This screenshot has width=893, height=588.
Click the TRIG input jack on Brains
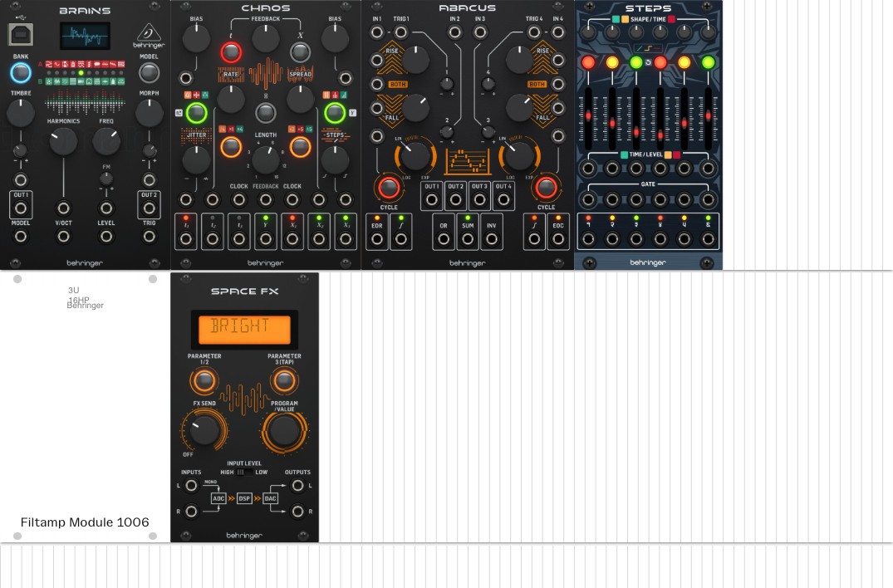coord(149,236)
